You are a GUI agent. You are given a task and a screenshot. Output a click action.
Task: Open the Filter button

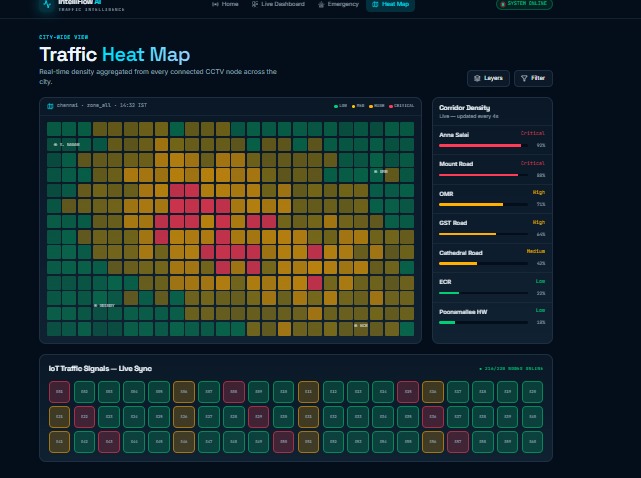pyautogui.click(x=533, y=78)
